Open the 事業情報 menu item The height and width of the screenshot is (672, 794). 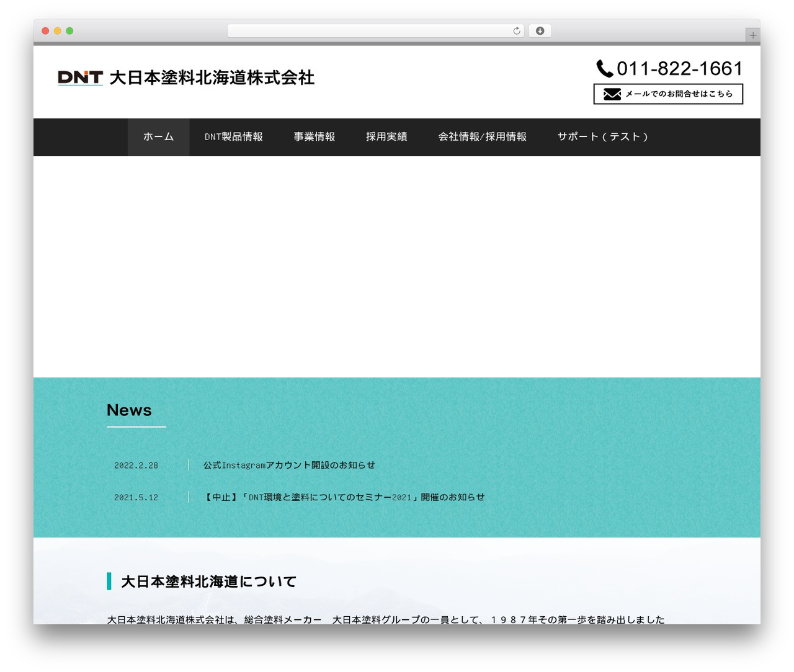click(314, 137)
